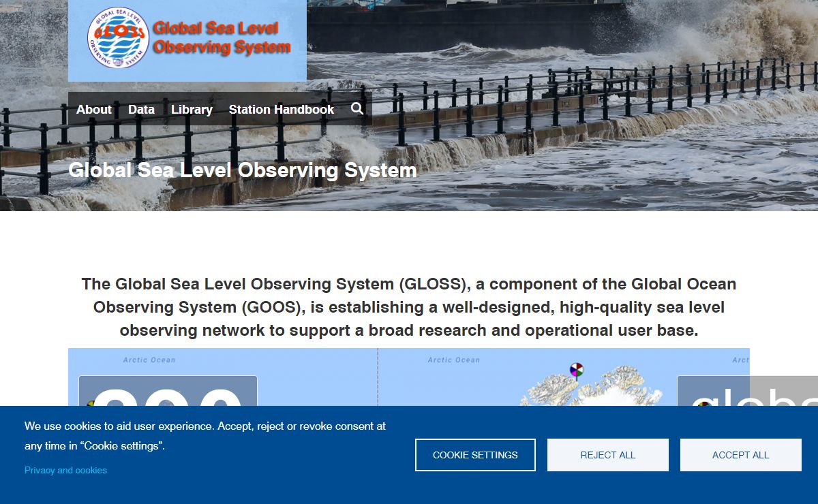Screen dimensions: 818x504
Task: Accept all cookies
Action: (741, 455)
